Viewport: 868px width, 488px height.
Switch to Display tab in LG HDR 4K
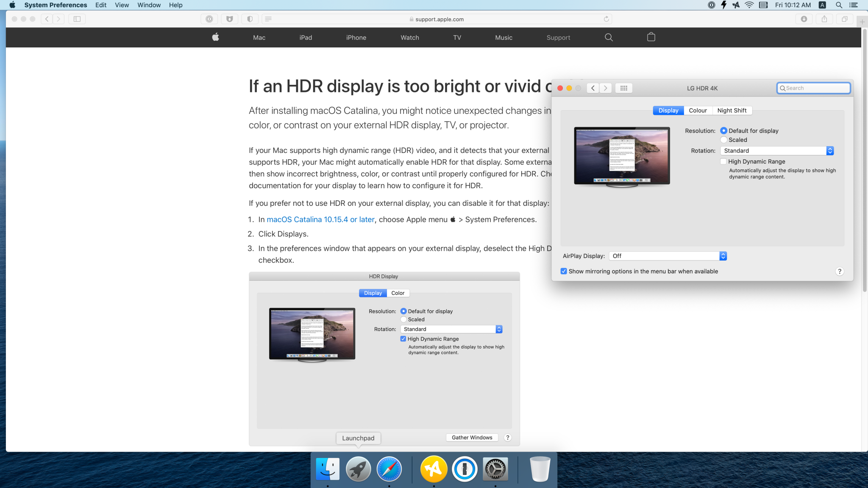668,111
